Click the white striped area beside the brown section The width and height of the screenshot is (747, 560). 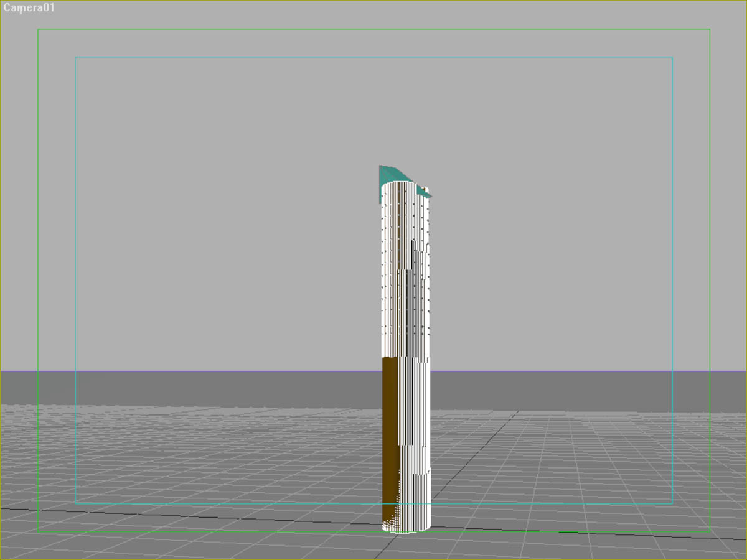[414, 436]
